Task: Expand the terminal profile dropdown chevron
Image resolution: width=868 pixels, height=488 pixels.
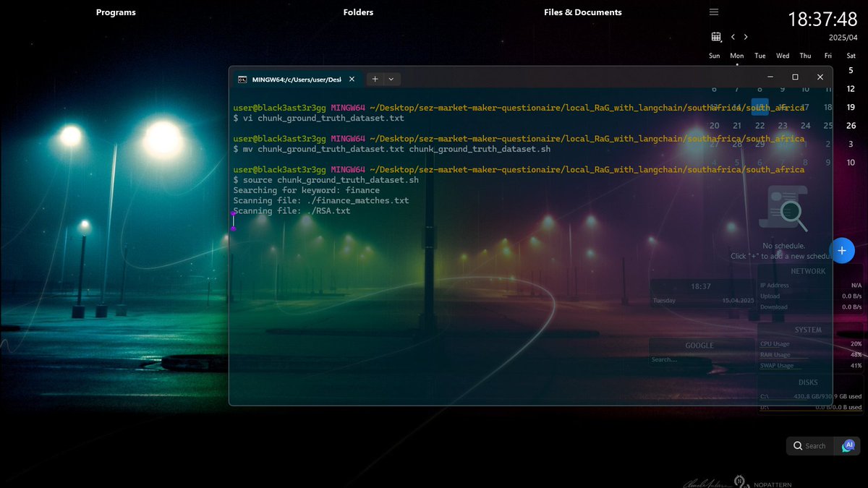Action: pos(391,79)
